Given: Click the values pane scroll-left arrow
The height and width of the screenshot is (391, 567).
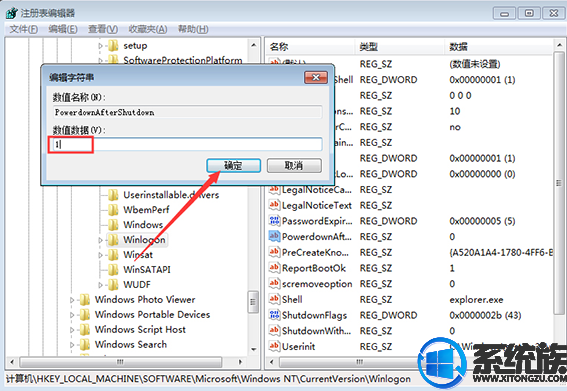Looking at the screenshot, I should point(272,362).
